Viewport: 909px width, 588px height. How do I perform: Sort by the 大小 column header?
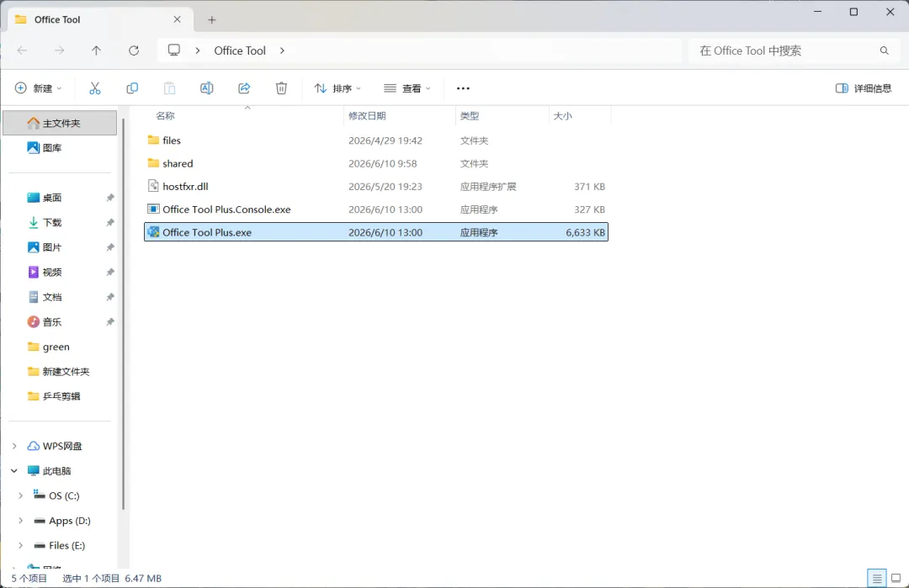pyautogui.click(x=562, y=115)
